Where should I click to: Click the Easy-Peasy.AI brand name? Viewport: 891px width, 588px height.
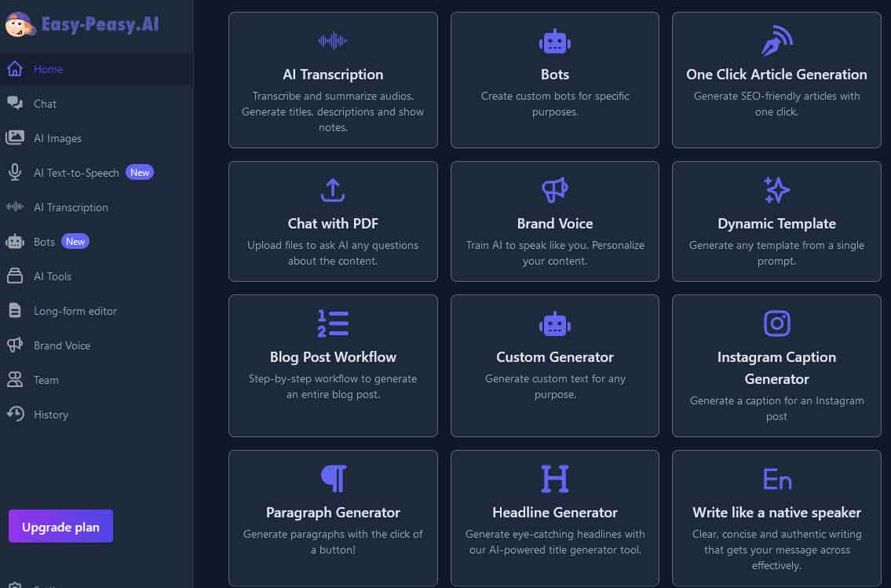tap(100, 24)
